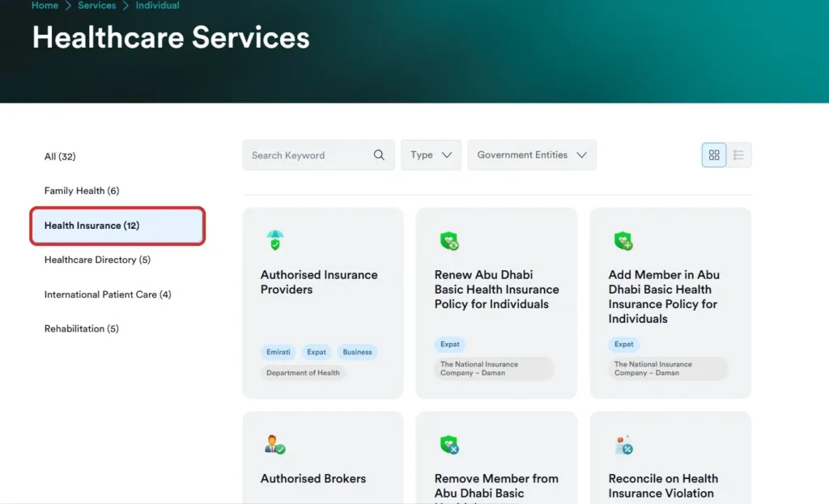Open Reconcile on Health Insurance Violation title

(663, 486)
